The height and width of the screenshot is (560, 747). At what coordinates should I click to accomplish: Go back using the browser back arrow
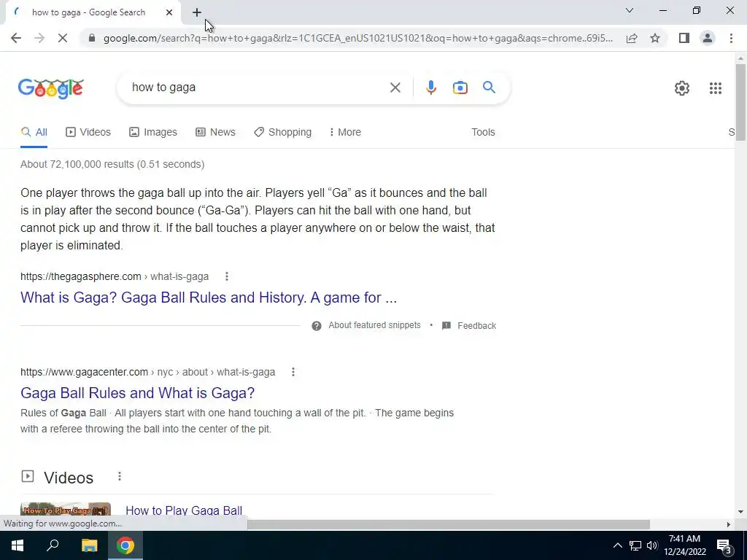[16, 38]
